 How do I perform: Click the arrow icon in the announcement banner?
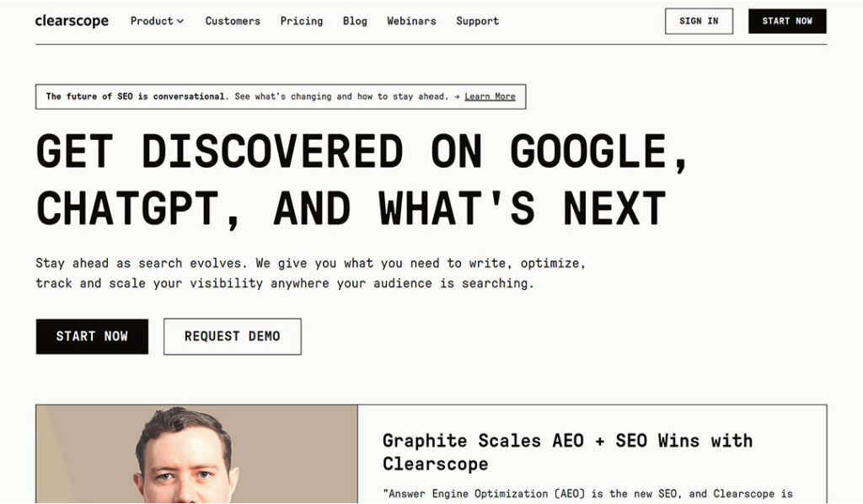click(456, 97)
